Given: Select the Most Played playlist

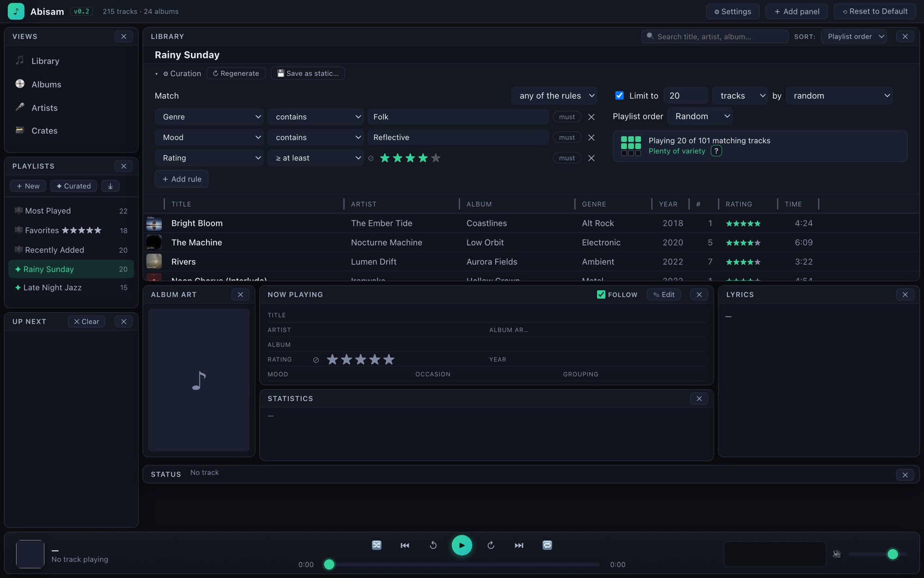Looking at the screenshot, I should [71, 211].
